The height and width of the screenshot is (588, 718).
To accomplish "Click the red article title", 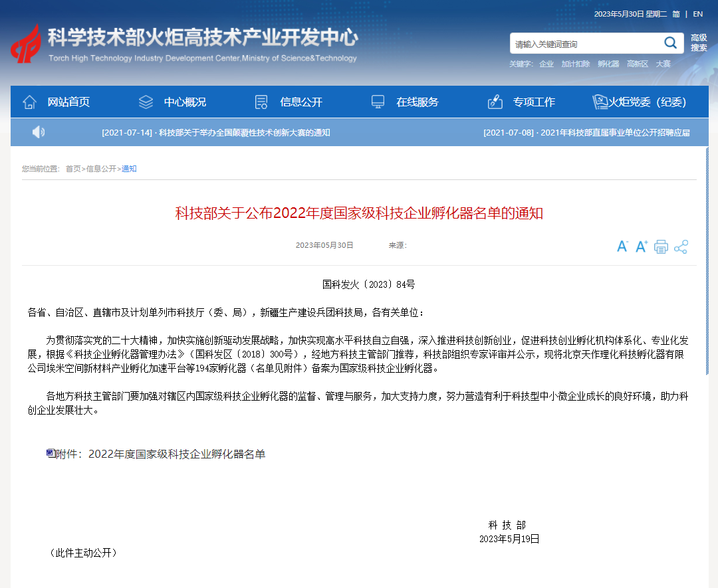I will pos(359,213).
